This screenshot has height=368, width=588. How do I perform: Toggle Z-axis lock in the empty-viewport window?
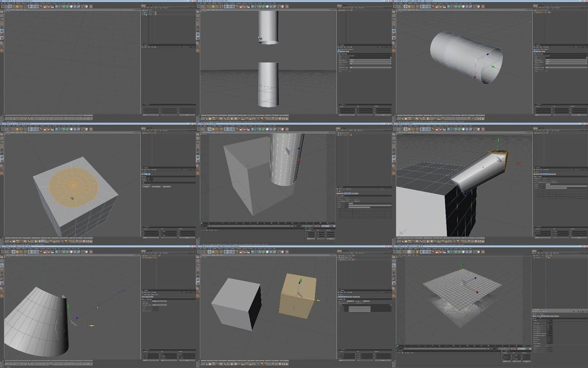click(37, 7)
